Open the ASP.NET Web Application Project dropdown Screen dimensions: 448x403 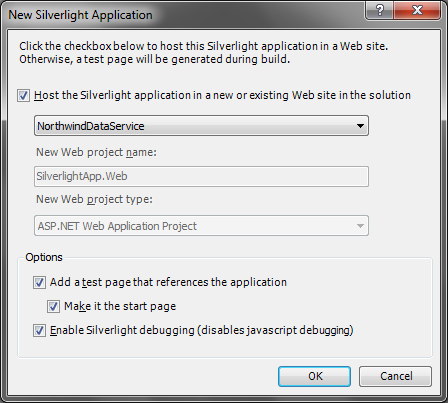tap(201, 226)
